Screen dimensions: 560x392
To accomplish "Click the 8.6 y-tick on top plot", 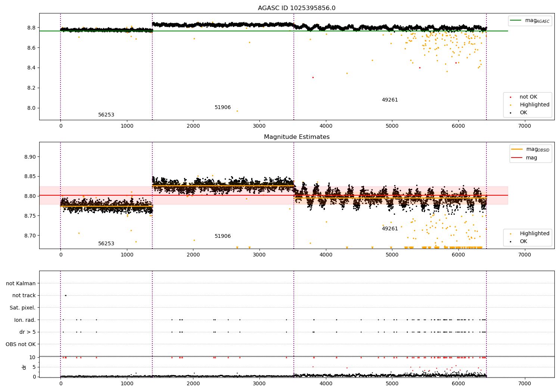I will coord(31,48).
